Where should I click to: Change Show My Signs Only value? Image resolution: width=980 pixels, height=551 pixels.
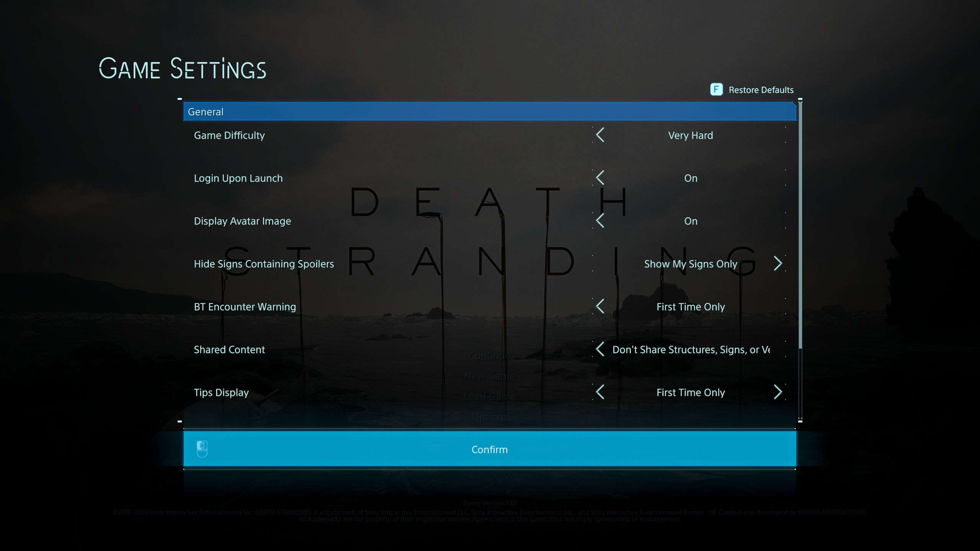pyautogui.click(x=690, y=264)
